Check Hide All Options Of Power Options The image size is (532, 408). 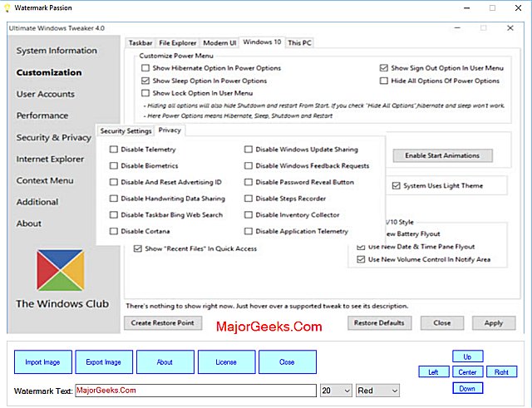[384, 81]
